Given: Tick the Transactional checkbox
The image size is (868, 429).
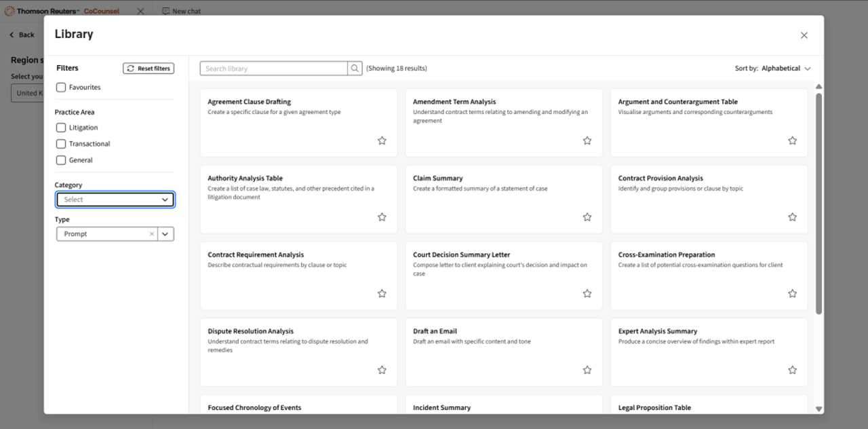Looking at the screenshot, I should coord(61,144).
